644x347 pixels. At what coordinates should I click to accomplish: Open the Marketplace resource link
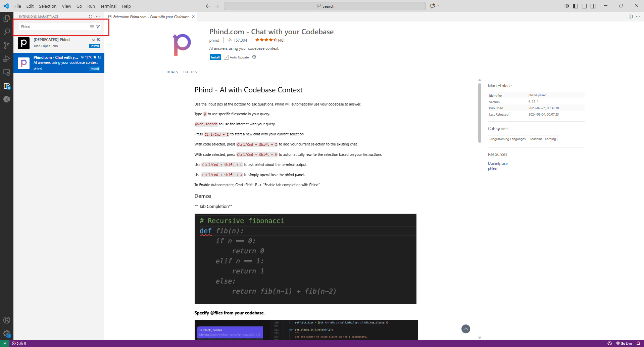click(498, 164)
